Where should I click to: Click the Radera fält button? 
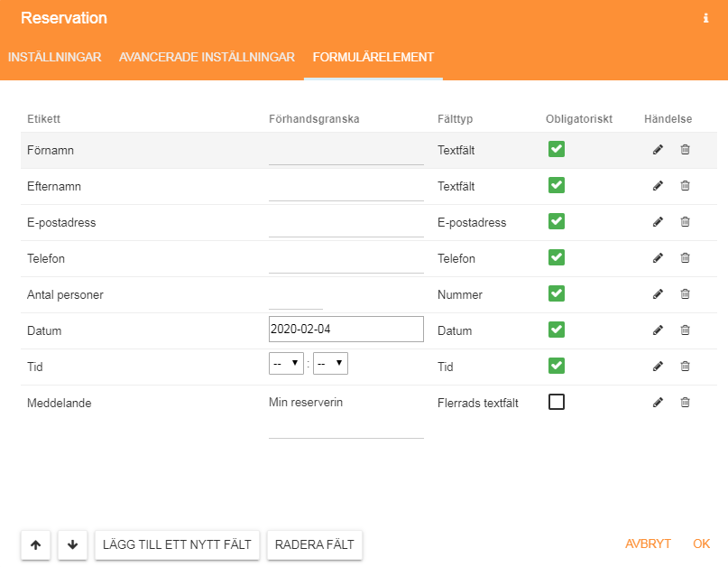(x=314, y=544)
